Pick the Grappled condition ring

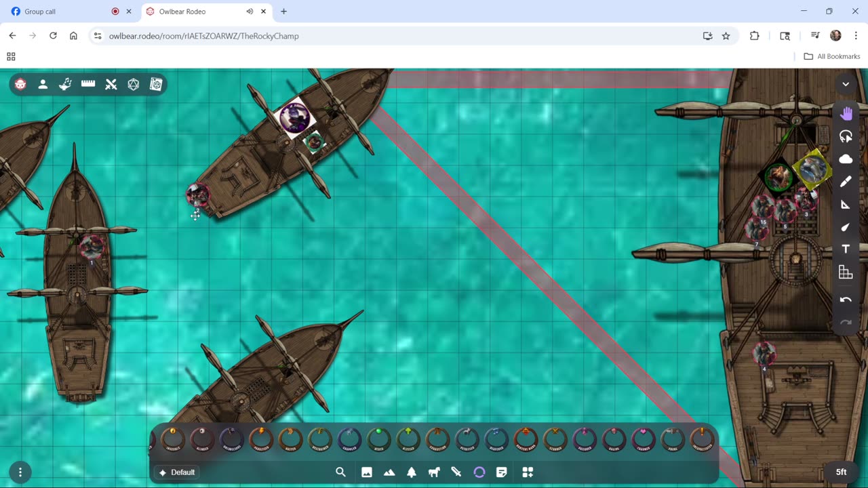click(x=349, y=440)
